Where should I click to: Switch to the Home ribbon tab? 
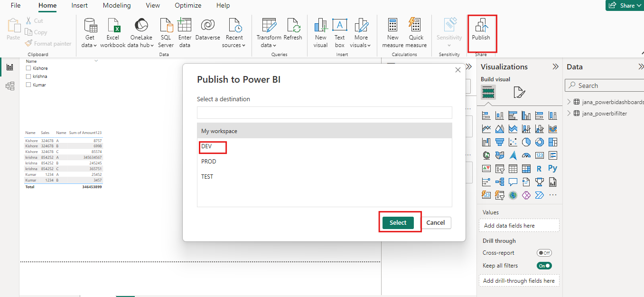(x=47, y=6)
